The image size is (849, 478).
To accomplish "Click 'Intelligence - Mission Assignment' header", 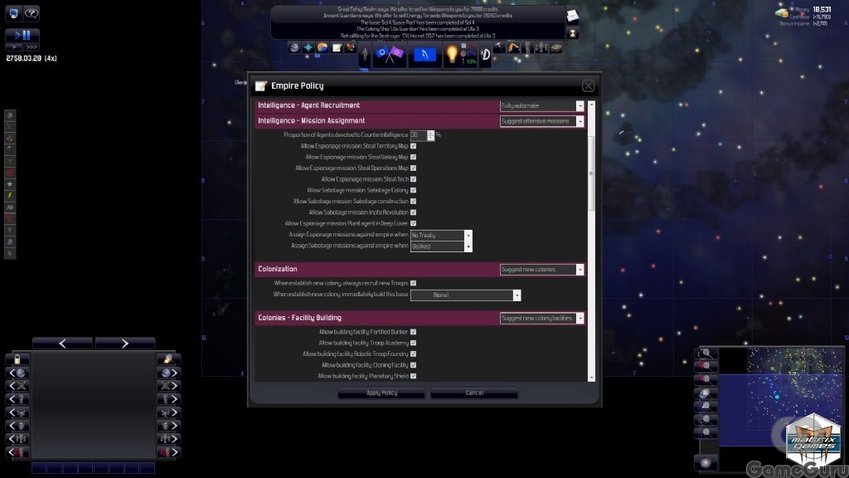I will [x=311, y=121].
